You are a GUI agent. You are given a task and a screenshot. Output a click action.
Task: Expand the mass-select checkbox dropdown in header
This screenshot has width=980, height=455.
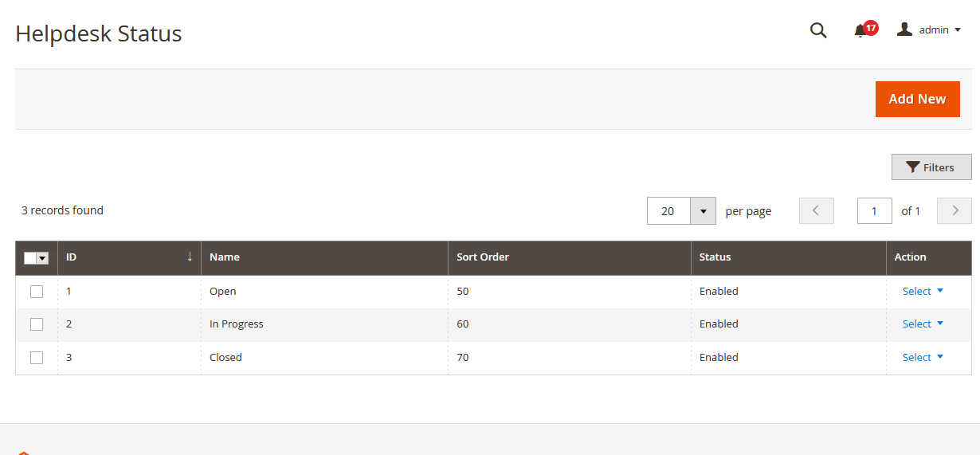click(x=43, y=258)
